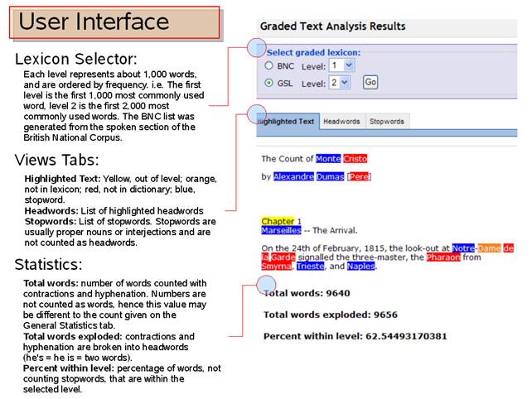Click the Lexicon Selector heading
Screen dimensions: 532x399
click(x=76, y=59)
